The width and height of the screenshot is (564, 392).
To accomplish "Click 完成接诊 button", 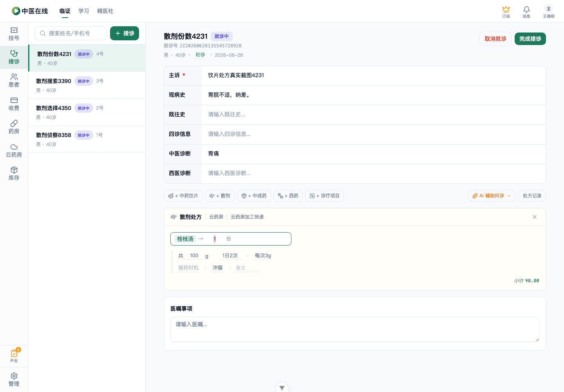I will 530,39.
